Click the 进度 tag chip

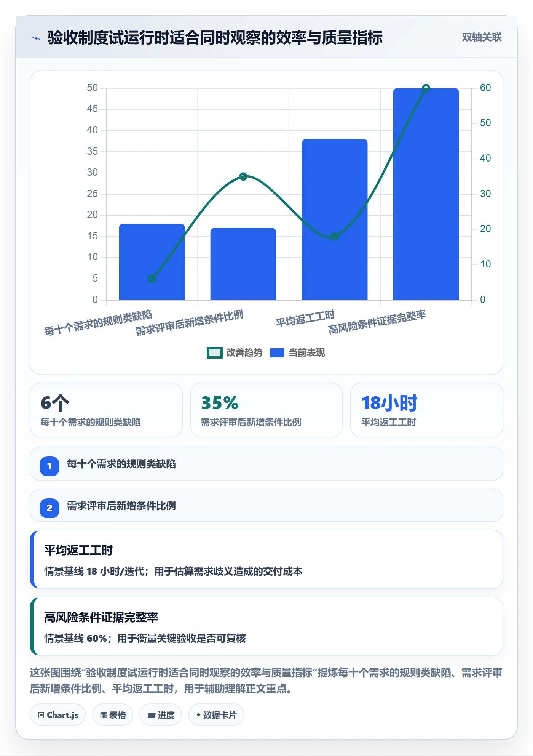[161, 715]
